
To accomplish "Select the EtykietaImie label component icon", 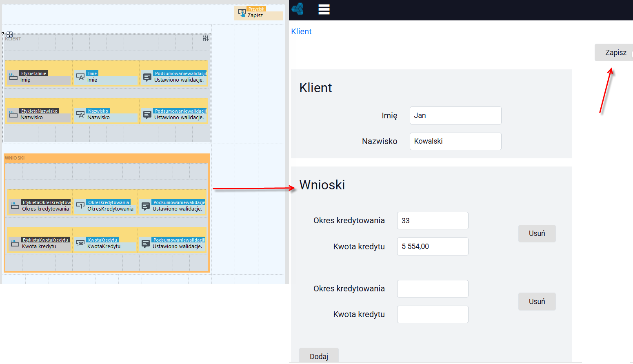I will click(x=13, y=77).
